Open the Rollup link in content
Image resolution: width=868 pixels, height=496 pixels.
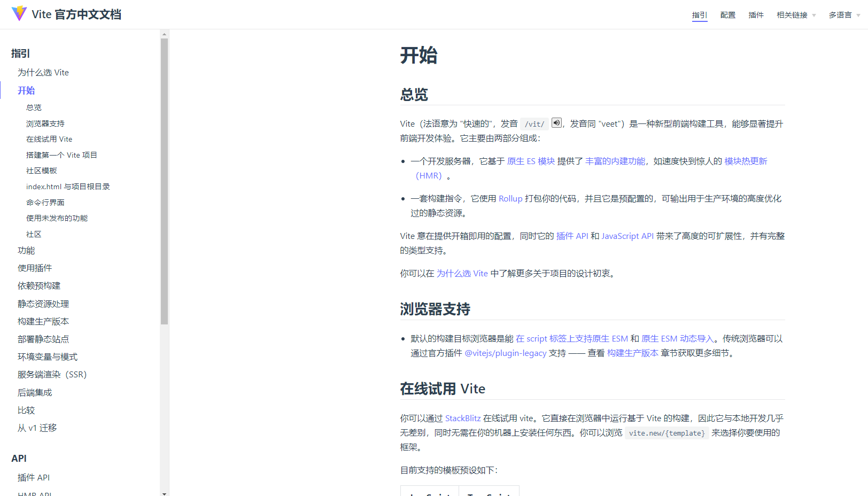pos(510,198)
